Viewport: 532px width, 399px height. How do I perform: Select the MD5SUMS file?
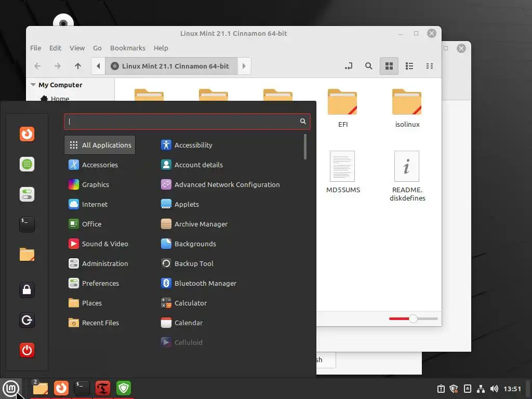click(343, 172)
